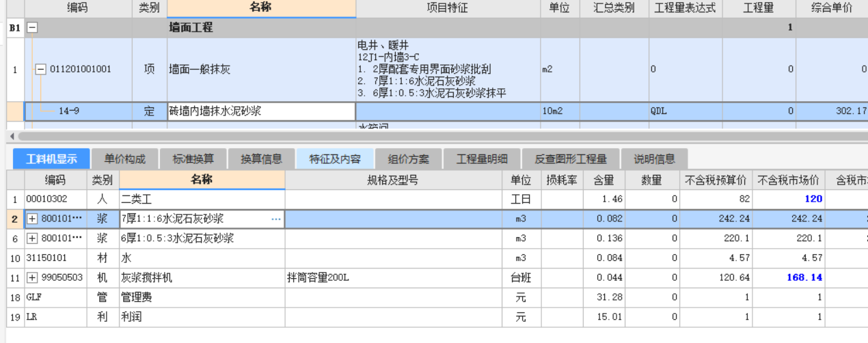Switch to the 工料机显示 tab

[51, 159]
